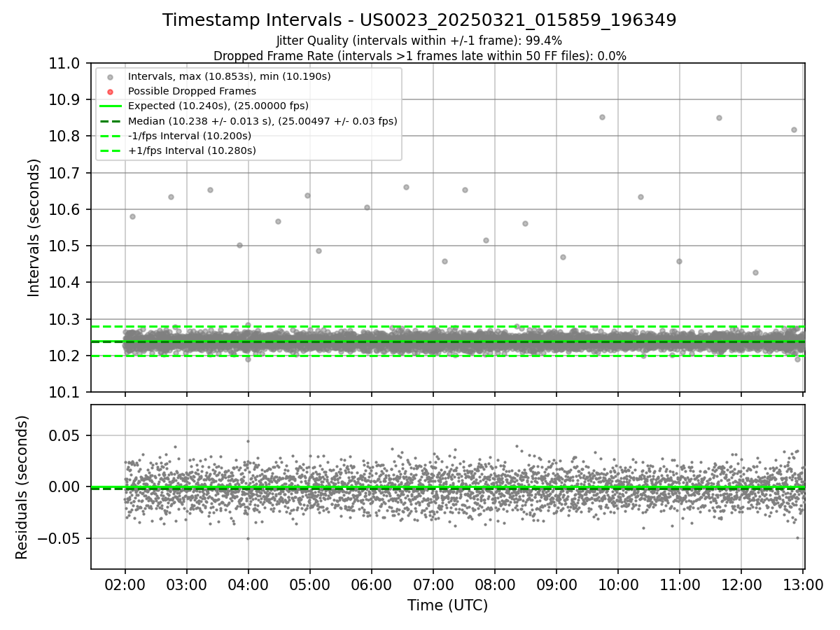Click the first outlier point just after 02:00
Viewport: 840px width, 630px height.
pos(132,216)
